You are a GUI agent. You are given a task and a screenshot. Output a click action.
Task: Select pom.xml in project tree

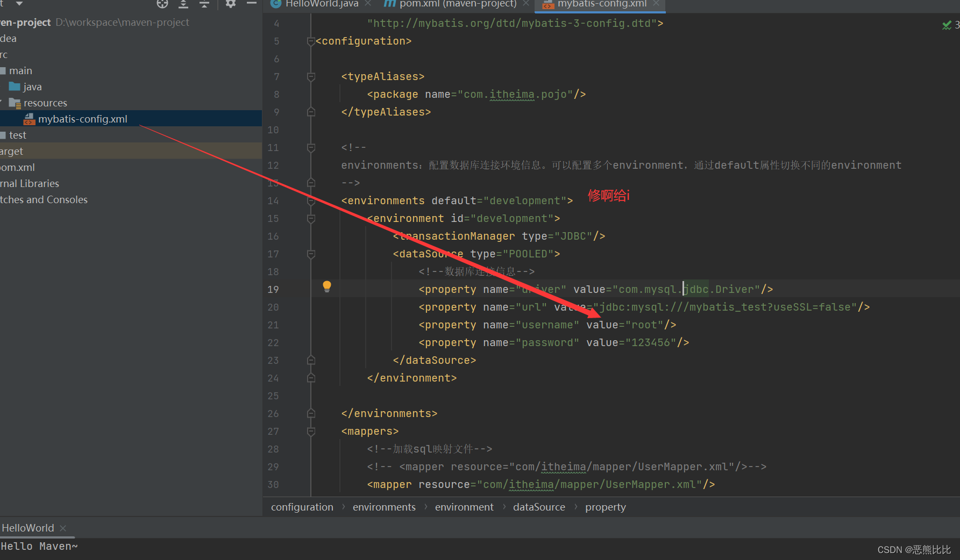(17, 167)
